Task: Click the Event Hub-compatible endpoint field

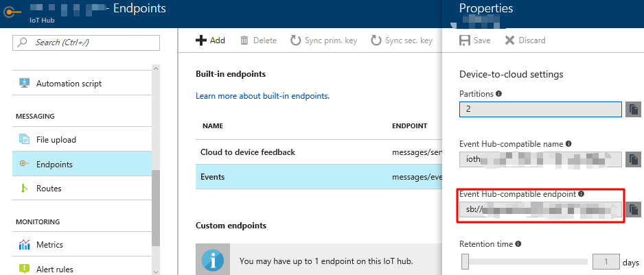Action: tap(540, 209)
